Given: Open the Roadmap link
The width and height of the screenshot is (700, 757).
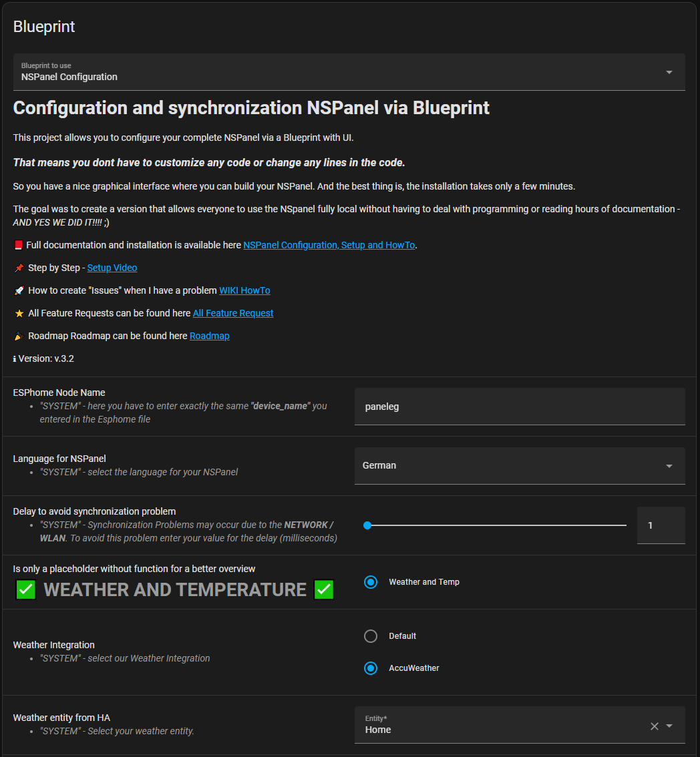Looking at the screenshot, I should pyautogui.click(x=209, y=336).
